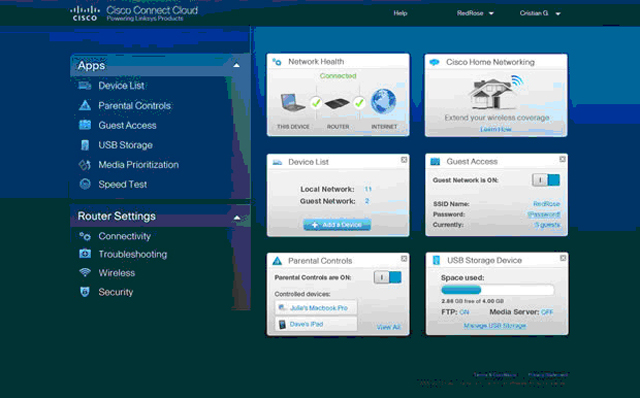Click the iPad icon beside Dave's iPad
The width and height of the screenshot is (640, 398).
coord(282,325)
